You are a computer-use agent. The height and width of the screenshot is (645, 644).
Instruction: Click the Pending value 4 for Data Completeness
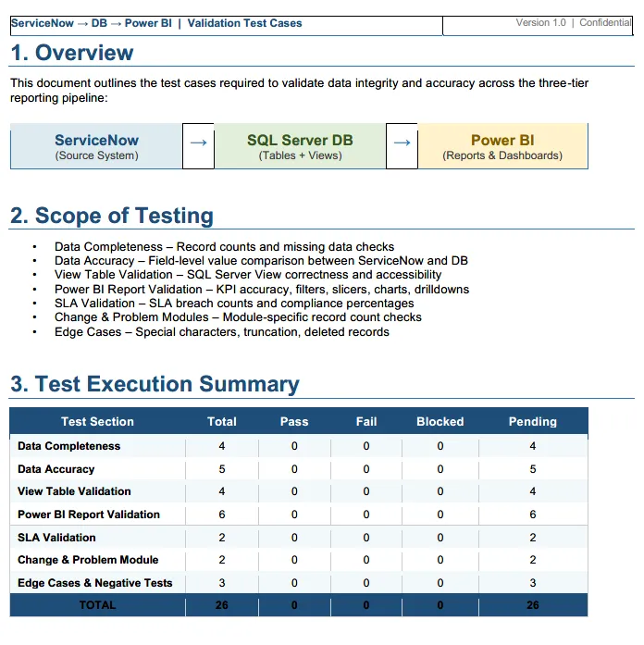(x=533, y=446)
